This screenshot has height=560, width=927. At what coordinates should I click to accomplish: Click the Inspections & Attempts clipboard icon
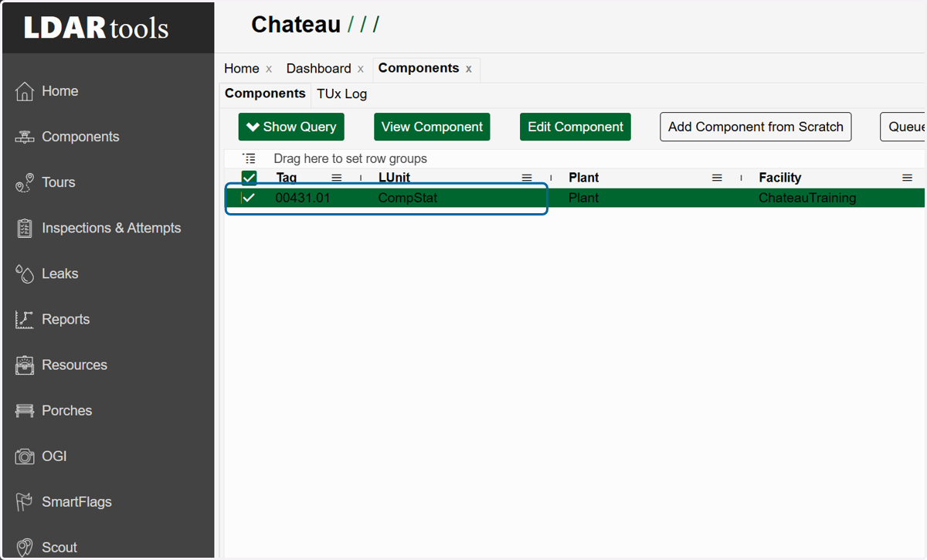[25, 228]
